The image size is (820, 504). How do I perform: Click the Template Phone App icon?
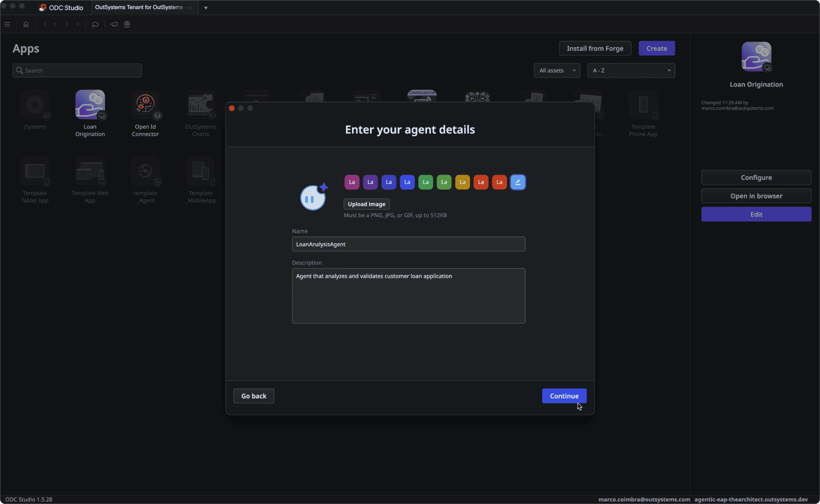[643, 105]
